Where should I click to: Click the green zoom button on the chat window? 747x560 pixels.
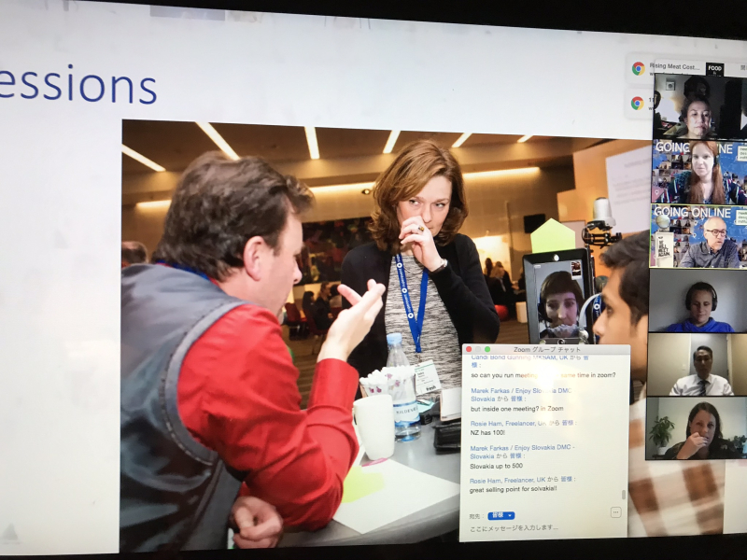486,349
